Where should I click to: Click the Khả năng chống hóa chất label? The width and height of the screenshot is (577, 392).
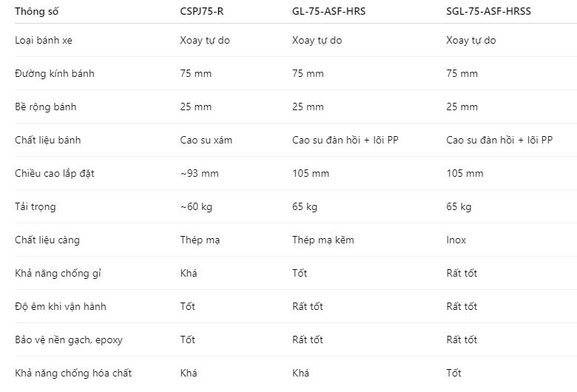tap(73, 373)
